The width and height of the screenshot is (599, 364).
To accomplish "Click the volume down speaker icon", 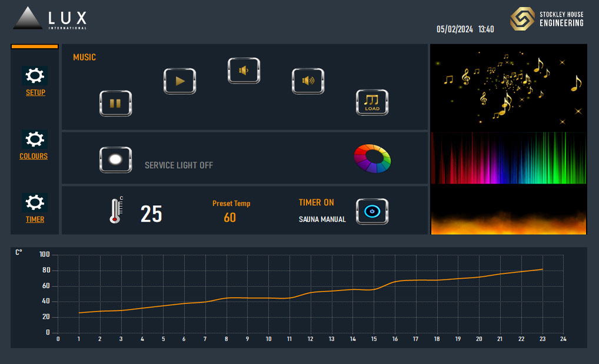I will coord(244,71).
